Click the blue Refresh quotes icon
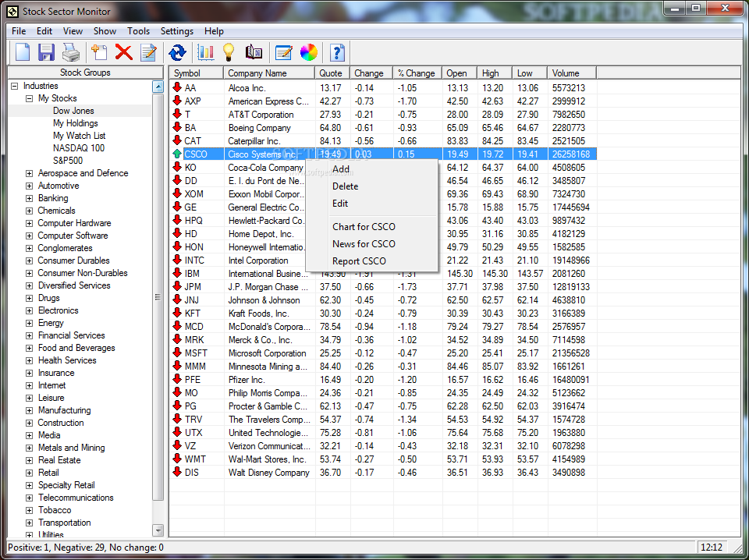 click(177, 52)
